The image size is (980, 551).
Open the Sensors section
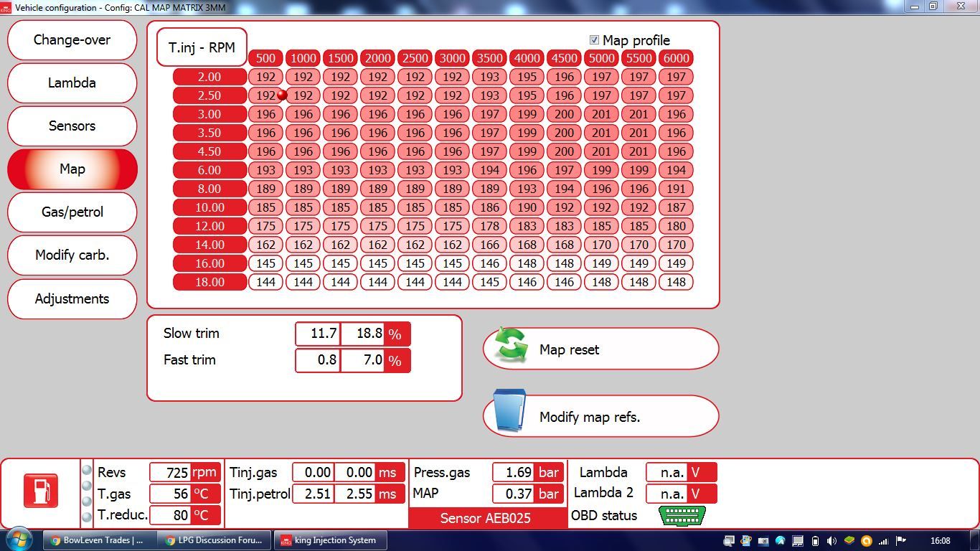72,126
